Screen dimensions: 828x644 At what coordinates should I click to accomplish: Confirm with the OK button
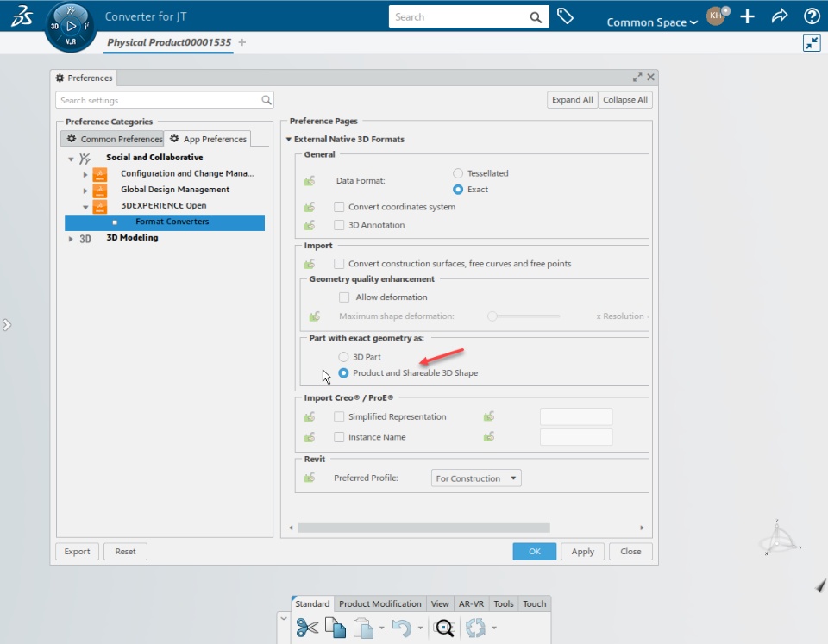(535, 551)
